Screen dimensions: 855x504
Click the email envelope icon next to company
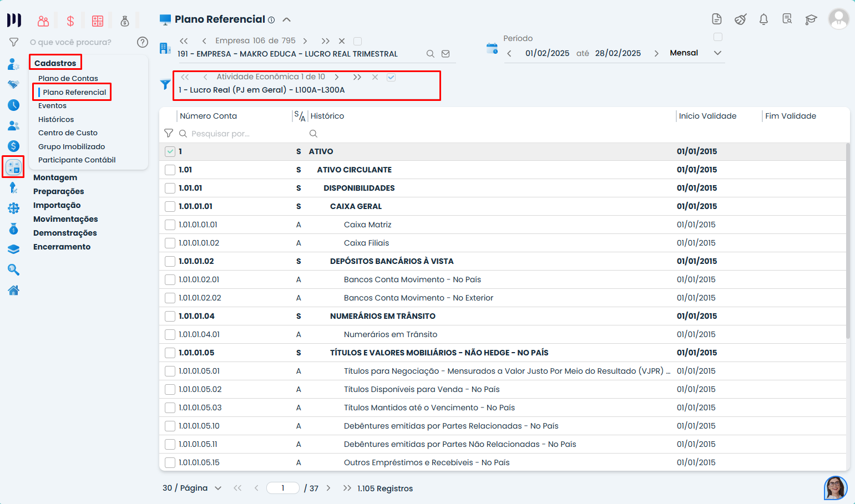coord(446,54)
